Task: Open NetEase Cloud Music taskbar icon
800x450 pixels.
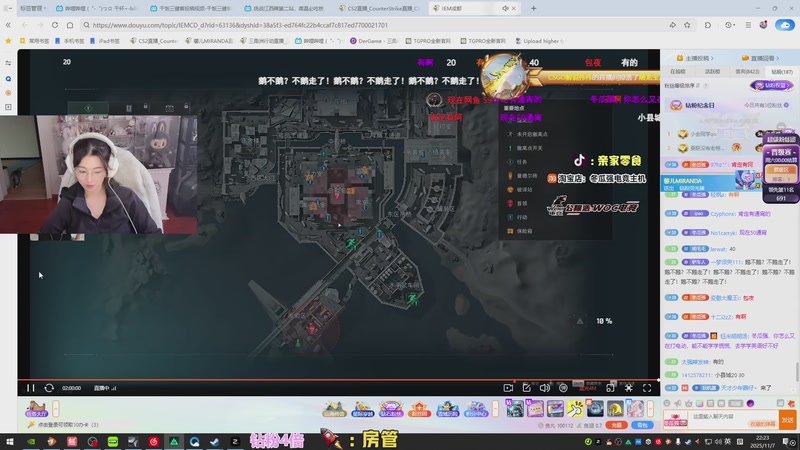Action: [x=154, y=441]
